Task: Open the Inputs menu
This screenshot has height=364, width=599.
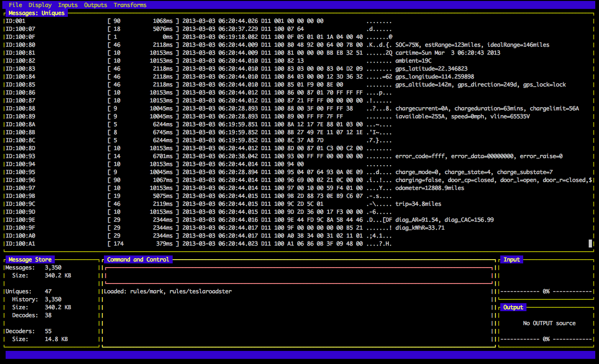Action: tap(68, 5)
